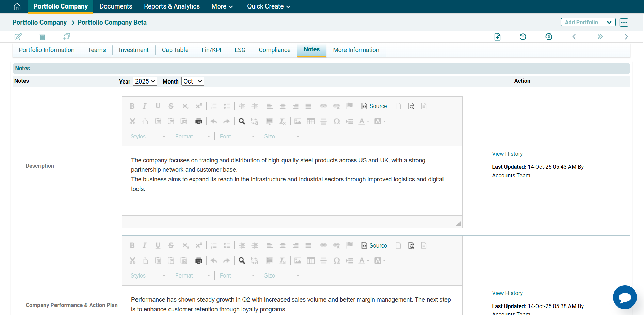Expand the Add Portfolio dropdown arrow
The width and height of the screenshot is (644, 315).
(x=609, y=22)
